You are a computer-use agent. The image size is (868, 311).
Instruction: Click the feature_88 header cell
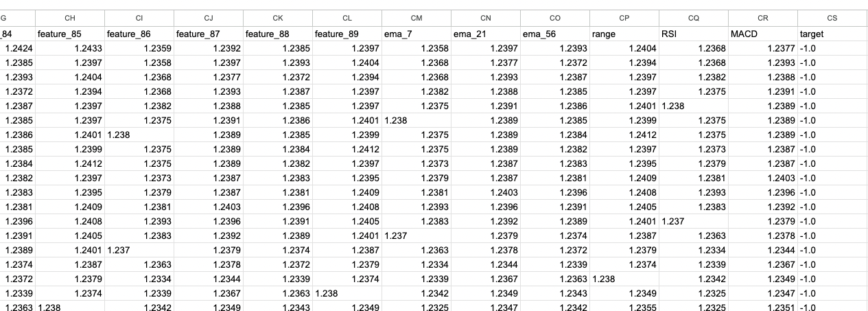278,33
